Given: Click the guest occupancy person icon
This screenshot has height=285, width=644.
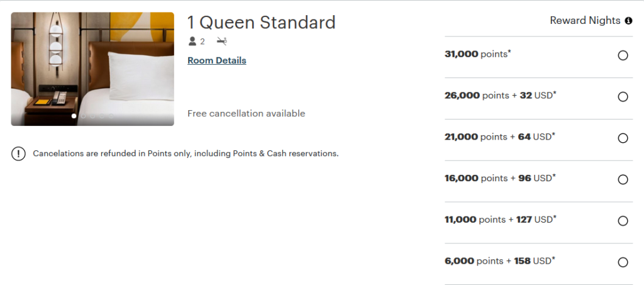Looking at the screenshot, I should [x=192, y=42].
